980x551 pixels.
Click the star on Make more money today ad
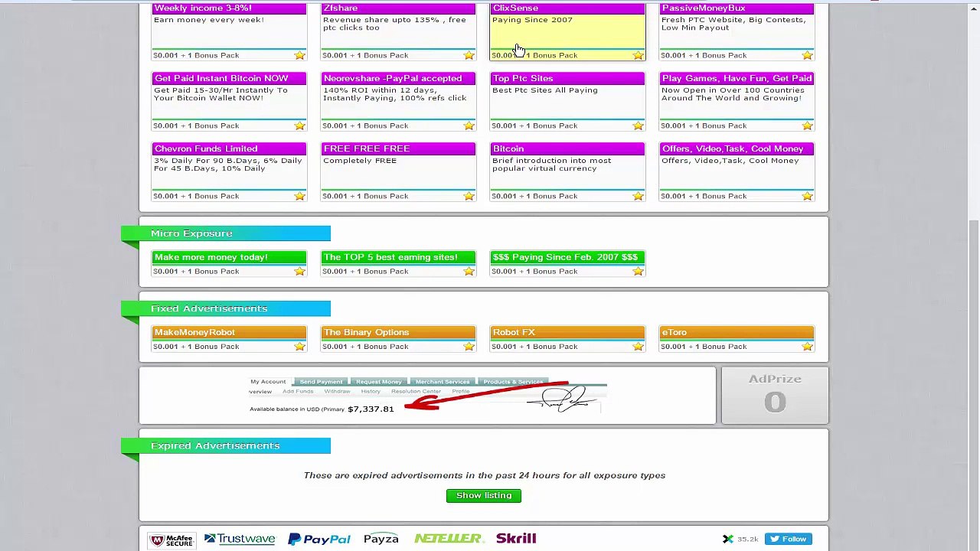click(299, 271)
